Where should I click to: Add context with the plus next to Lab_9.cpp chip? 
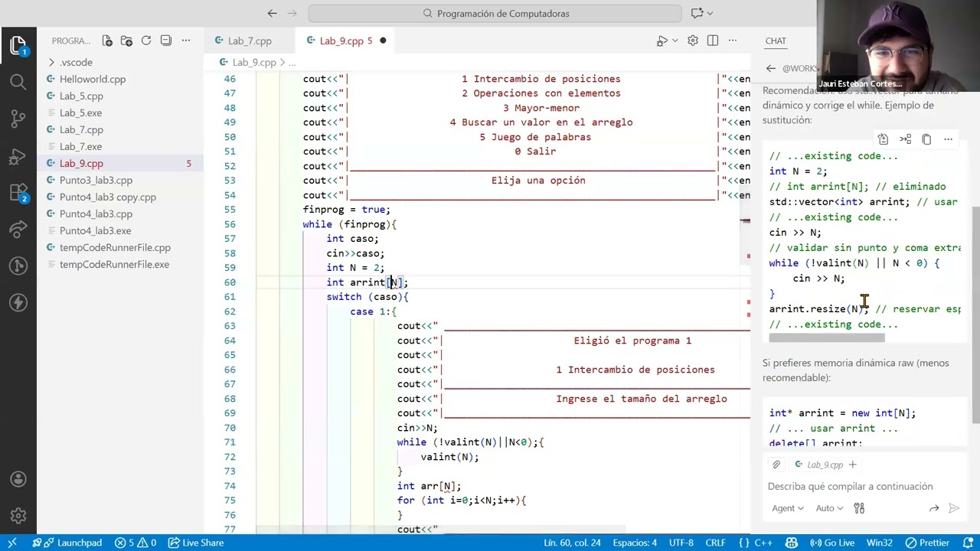pos(852,465)
